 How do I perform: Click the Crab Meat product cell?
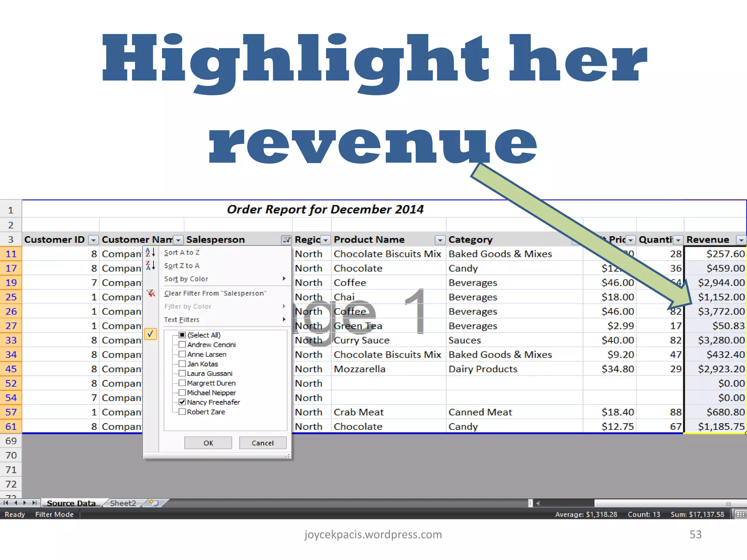(x=388, y=412)
